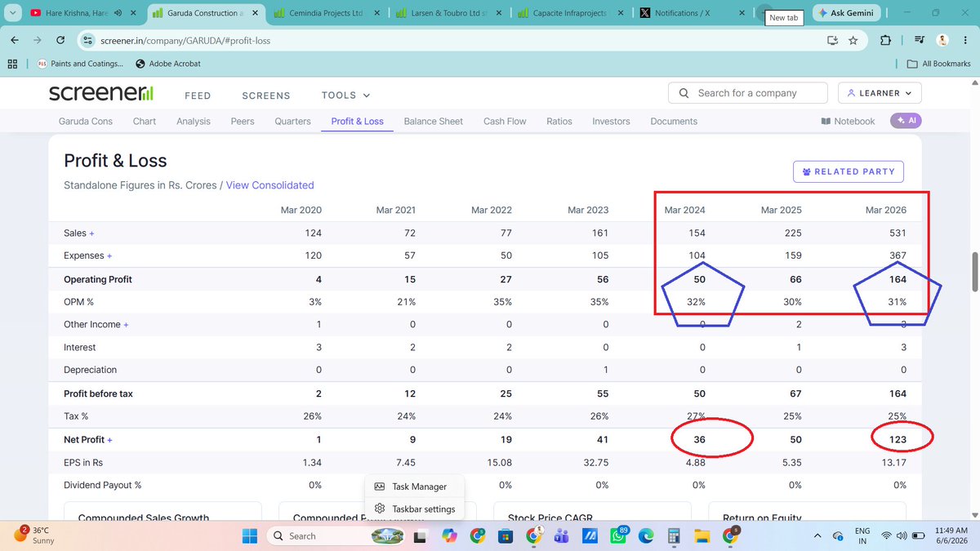Open the View Consolidated link

[269, 185]
